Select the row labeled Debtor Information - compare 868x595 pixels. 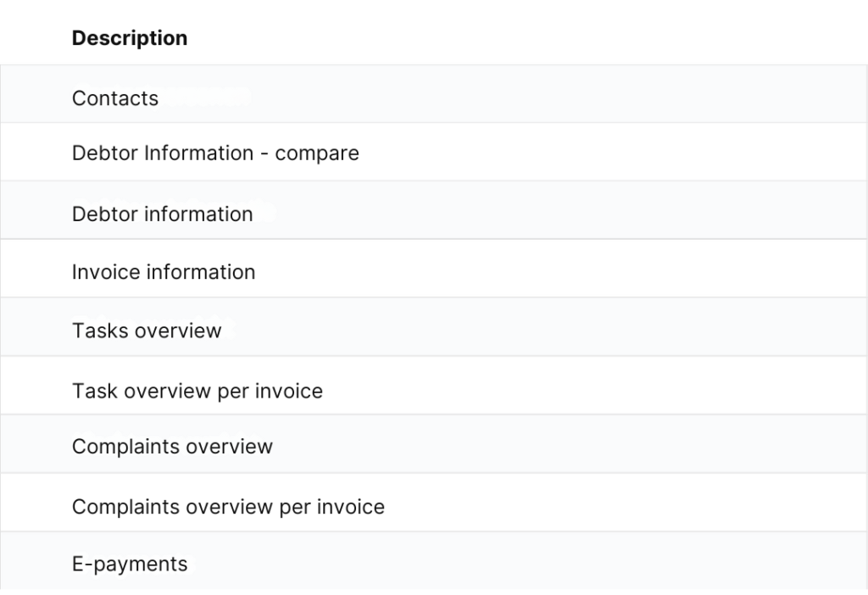click(509, 152)
